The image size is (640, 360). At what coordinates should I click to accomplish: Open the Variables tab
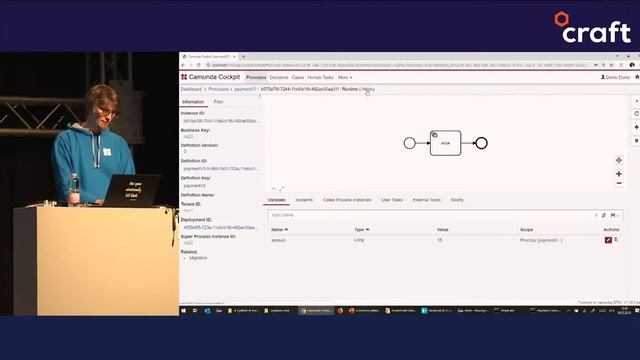(276, 200)
